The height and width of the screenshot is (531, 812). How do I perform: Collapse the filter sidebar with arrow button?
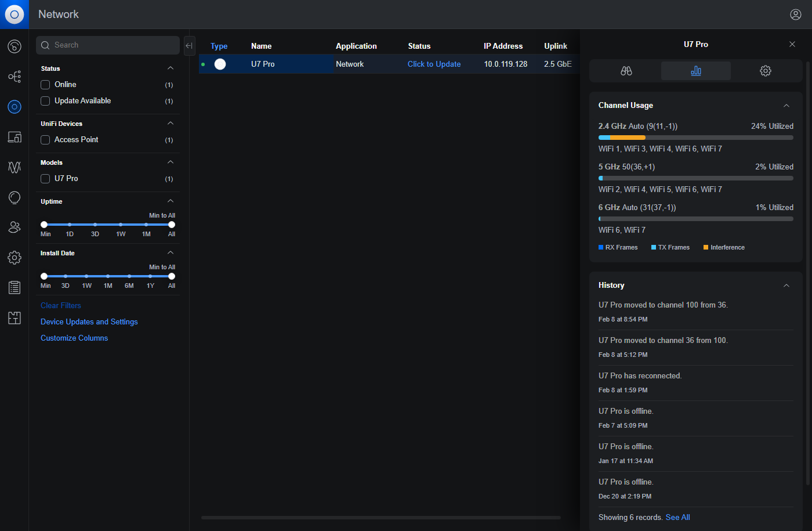pyautogui.click(x=189, y=45)
